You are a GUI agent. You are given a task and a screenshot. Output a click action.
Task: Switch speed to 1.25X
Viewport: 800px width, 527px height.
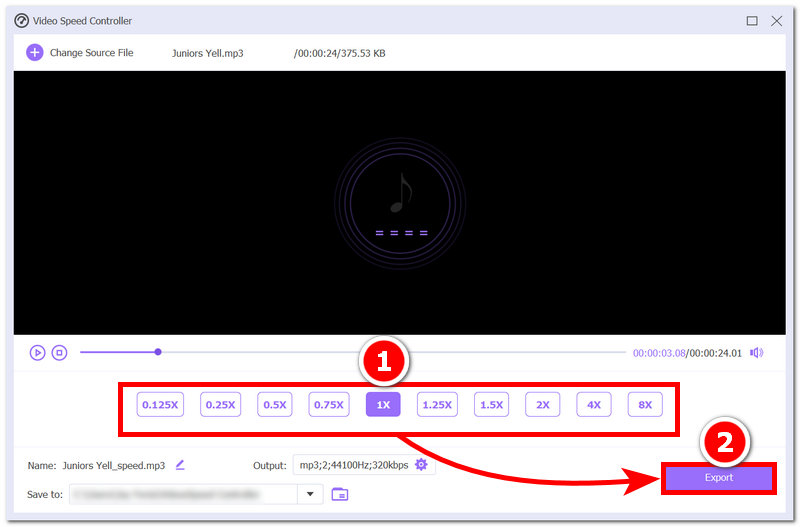click(x=437, y=405)
